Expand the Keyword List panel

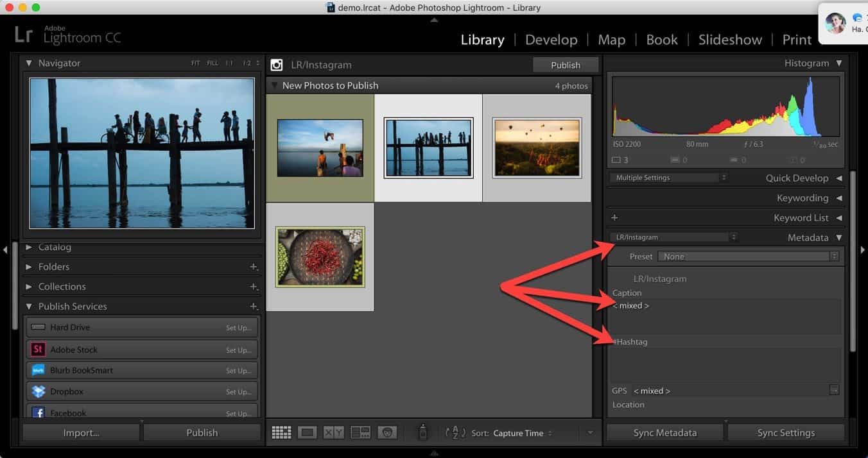click(839, 218)
